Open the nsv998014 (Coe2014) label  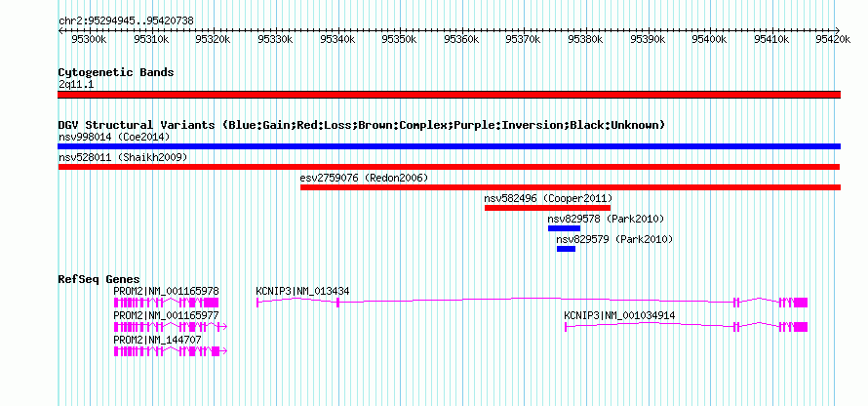pyautogui.click(x=114, y=137)
